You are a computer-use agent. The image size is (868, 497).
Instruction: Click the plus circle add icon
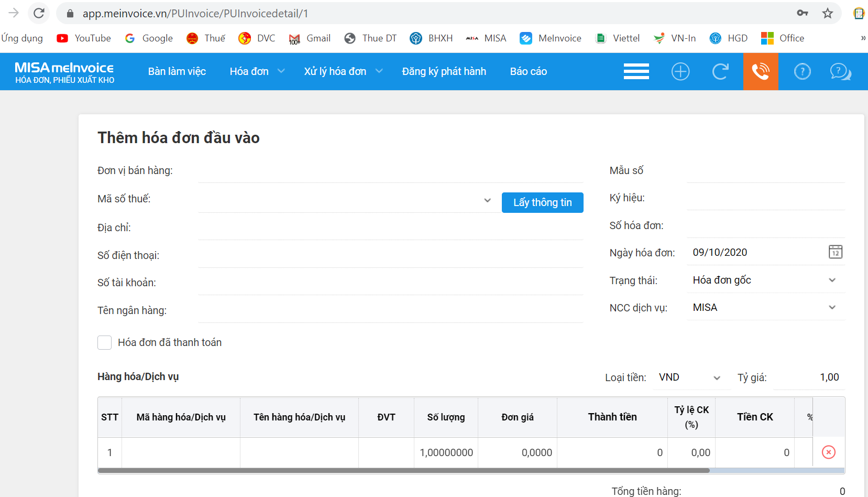pyautogui.click(x=680, y=71)
